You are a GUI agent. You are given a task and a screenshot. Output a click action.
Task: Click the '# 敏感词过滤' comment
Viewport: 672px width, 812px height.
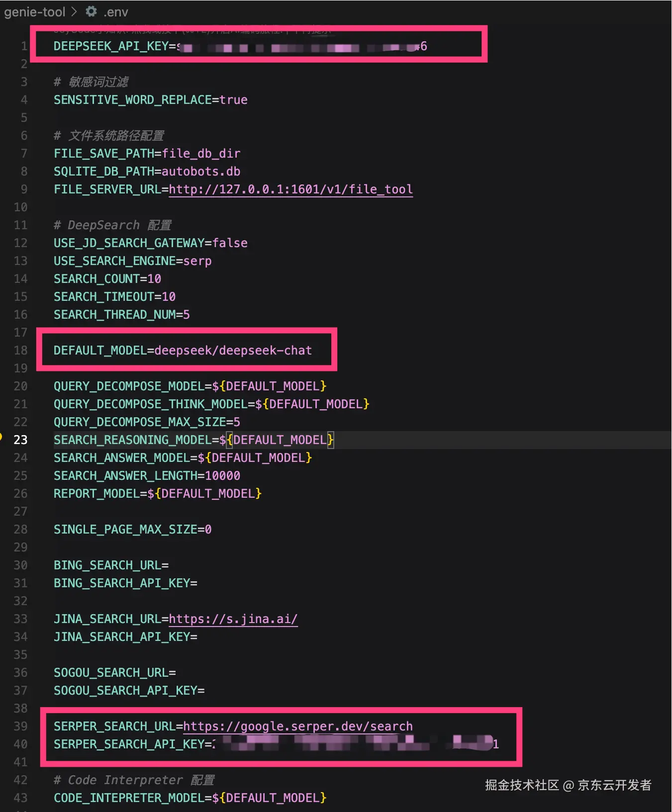(91, 82)
